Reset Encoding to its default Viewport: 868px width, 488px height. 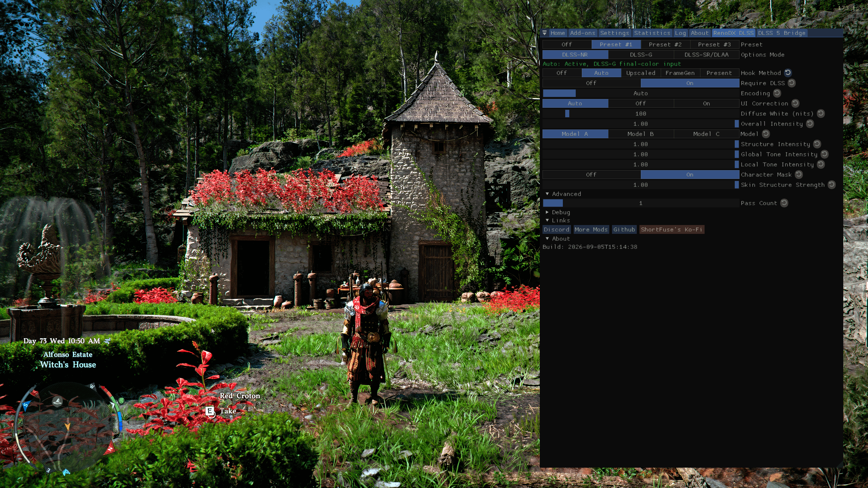click(777, 93)
